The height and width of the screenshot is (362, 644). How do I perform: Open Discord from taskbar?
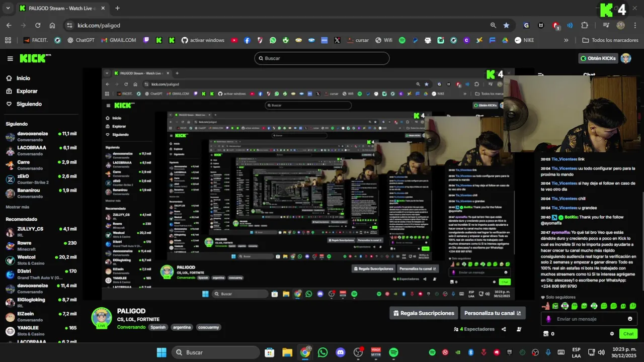341,352
